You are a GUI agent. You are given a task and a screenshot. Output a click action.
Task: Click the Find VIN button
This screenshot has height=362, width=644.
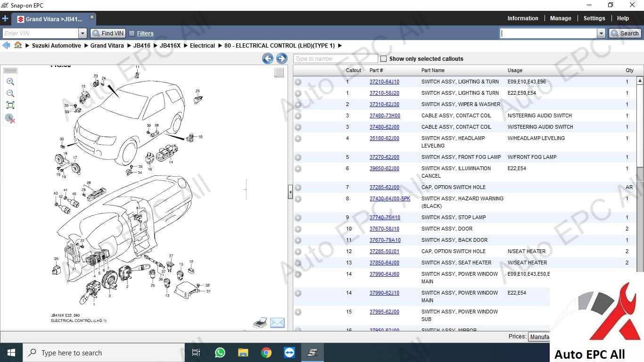coord(108,33)
